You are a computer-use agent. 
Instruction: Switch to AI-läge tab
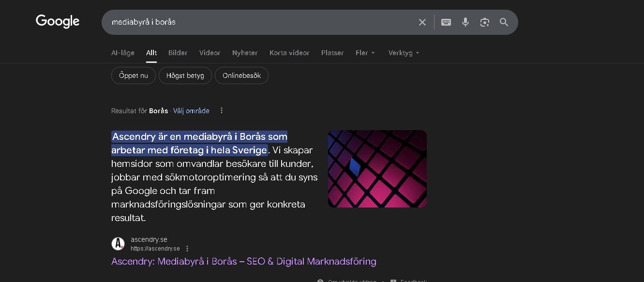pos(123,53)
